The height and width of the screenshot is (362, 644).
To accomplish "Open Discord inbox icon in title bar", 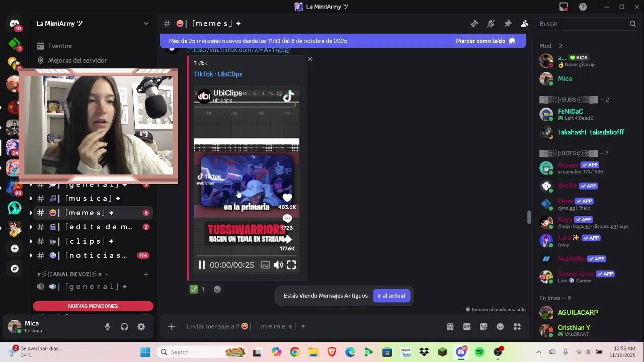I will pyautogui.click(x=563, y=7).
